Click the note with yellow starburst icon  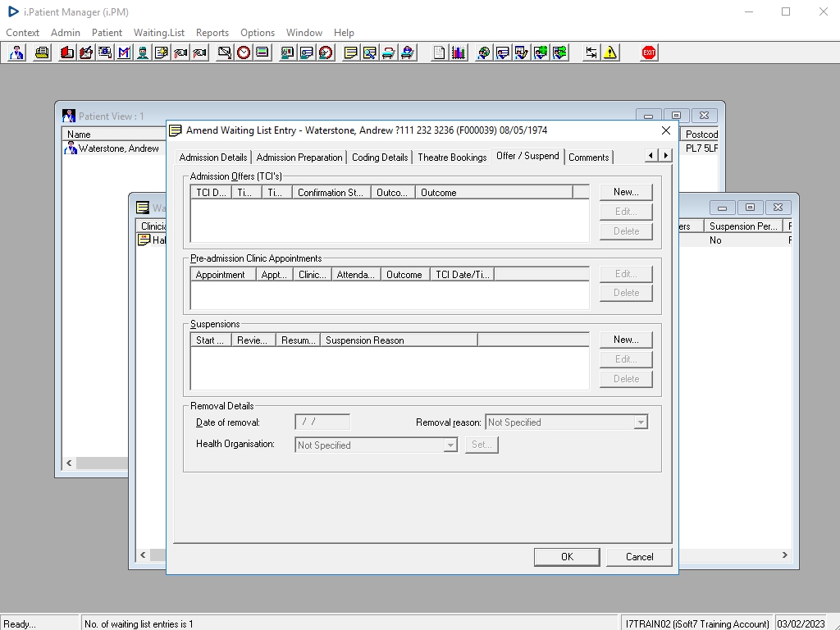(x=162, y=52)
